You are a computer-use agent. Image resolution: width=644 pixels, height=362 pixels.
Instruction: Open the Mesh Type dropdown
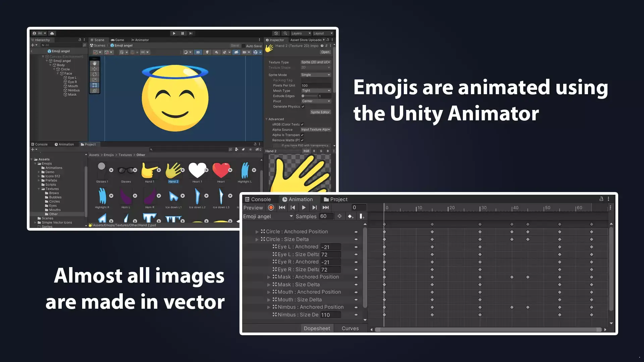(316, 90)
